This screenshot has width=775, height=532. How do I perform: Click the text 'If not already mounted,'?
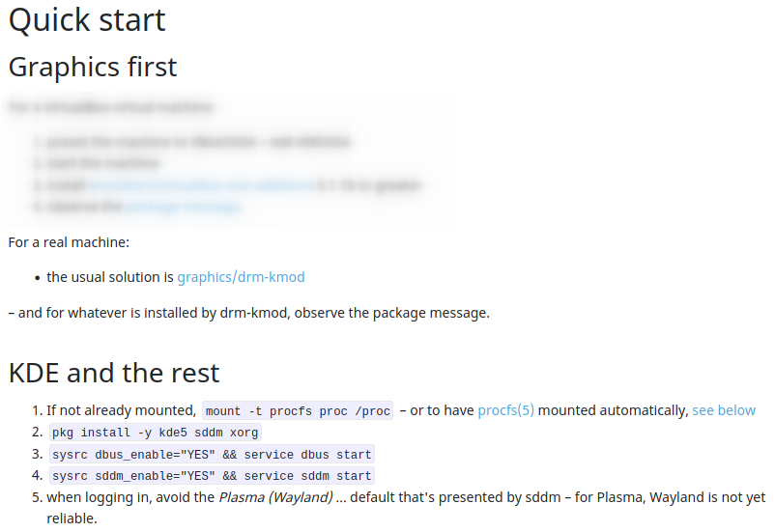122,410
